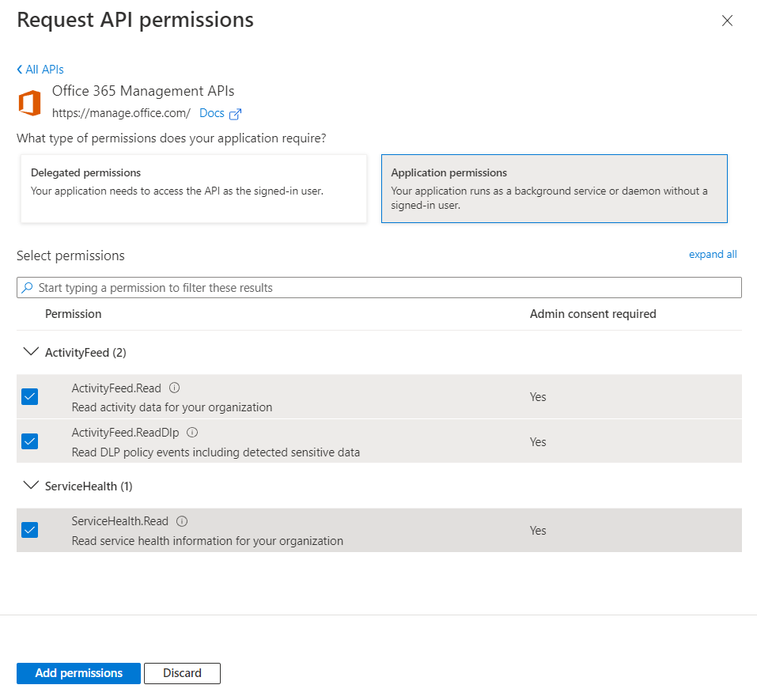
Task: Click the Office 365 logo icon
Action: click(29, 103)
